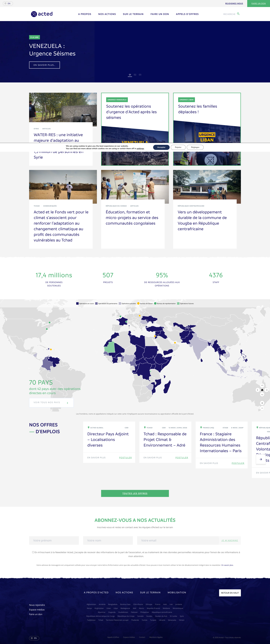Toggle 'Bureau de liaison' legend entry
Viewport: 270px width, 644px height.
(x=145, y=304)
